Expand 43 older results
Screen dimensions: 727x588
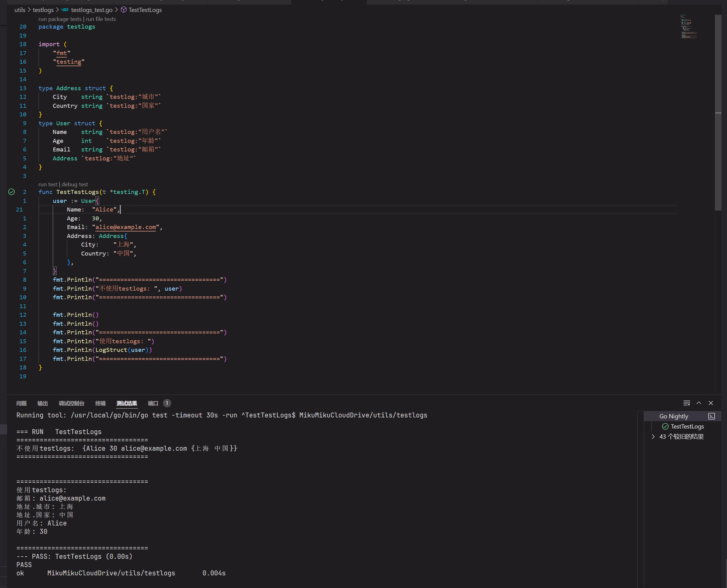[x=653, y=437]
